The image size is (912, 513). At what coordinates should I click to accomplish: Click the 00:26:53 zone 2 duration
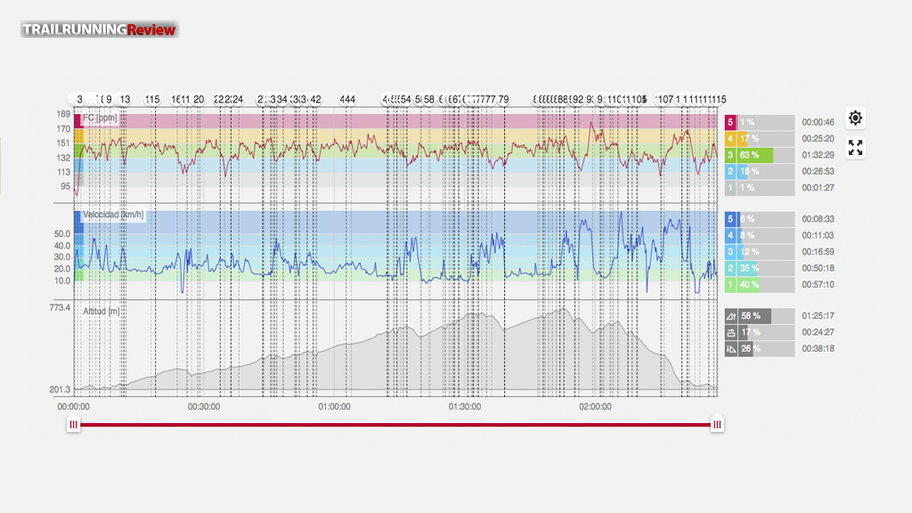tap(818, 172)
